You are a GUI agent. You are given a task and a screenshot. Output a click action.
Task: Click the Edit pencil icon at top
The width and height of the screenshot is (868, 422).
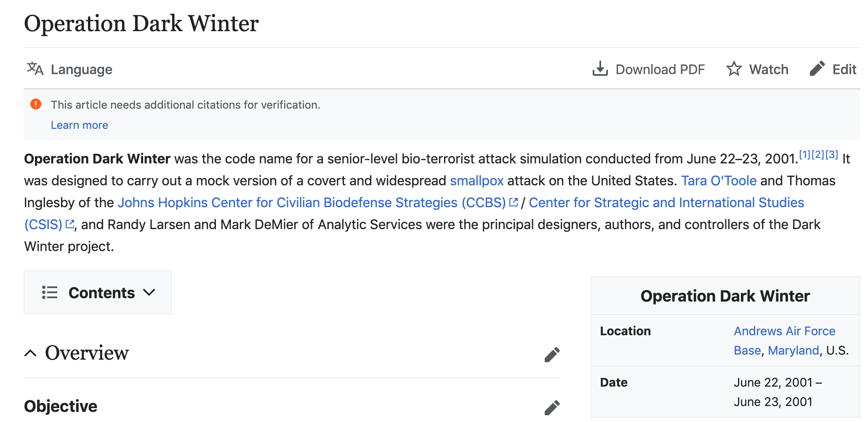[817, 69]
